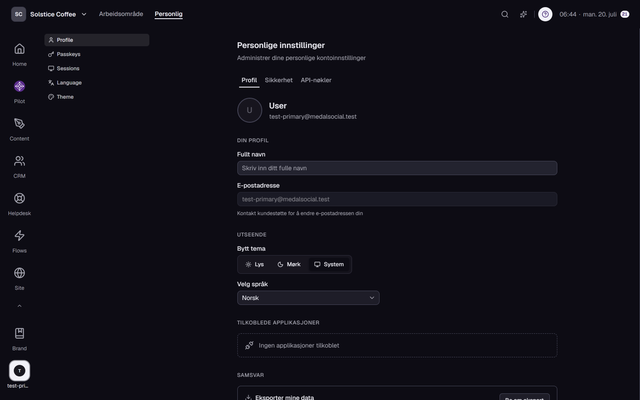
Task: Open the calendar badge showing 21
Action: click(x=624, y=14)
